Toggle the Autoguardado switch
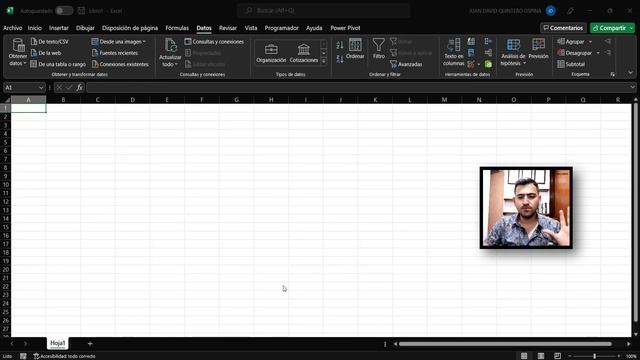 point(64,11)
